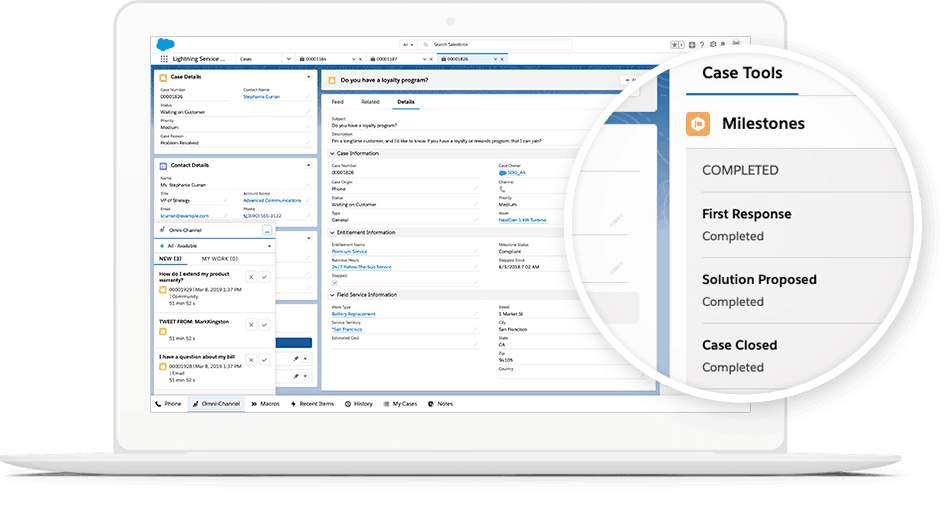Image resolution: width=952 pixels, height=522 pixels.
Task: Decline the product warranty work request
Action: [x=251, y=277]
